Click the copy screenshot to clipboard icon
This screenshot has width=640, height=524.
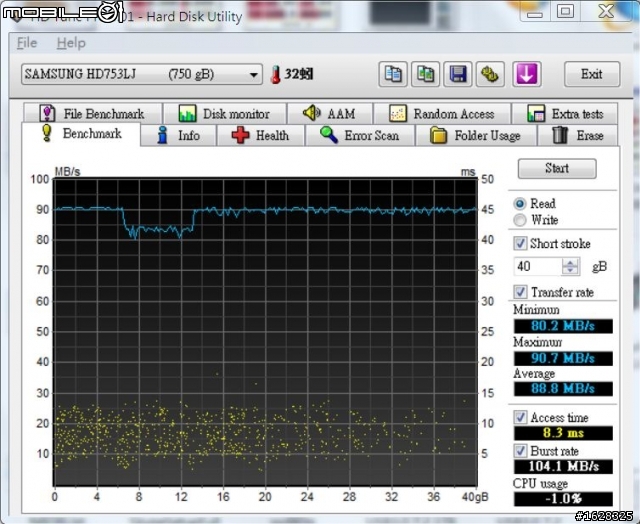425,74
